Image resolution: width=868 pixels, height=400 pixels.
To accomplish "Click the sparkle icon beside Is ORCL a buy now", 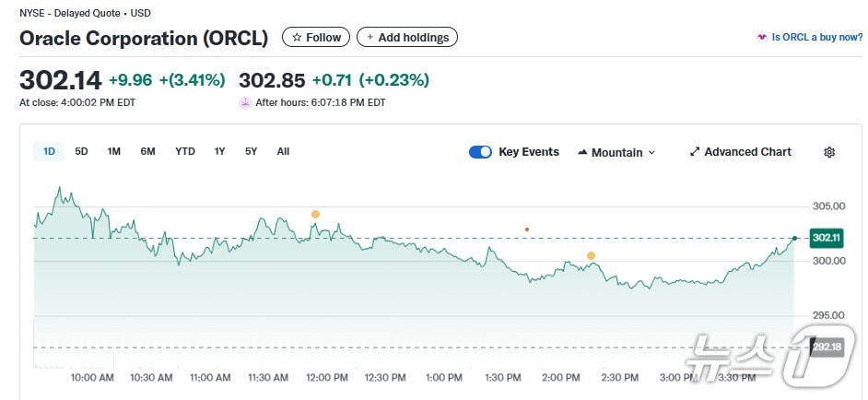I will 761,38.
